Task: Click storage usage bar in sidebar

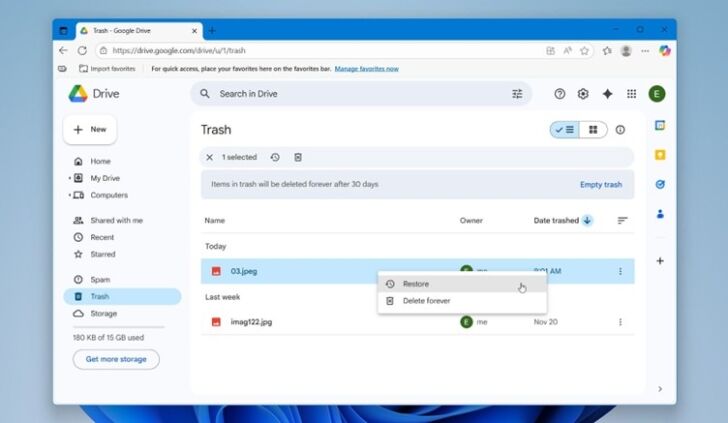Action: coord(118,327)
